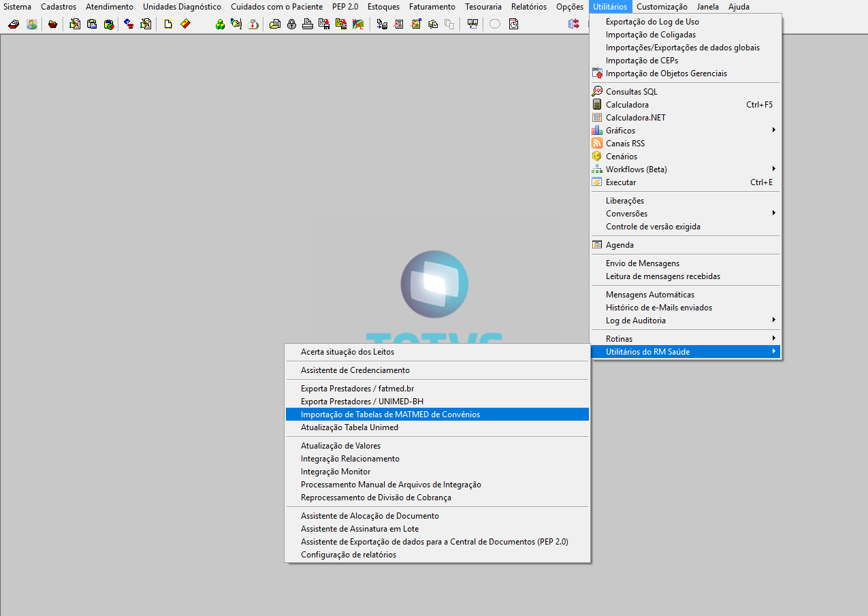This screenshot has height=616, width=868.
Task: Click the green people group toolbar icon
Action: [x=219, y=25]
